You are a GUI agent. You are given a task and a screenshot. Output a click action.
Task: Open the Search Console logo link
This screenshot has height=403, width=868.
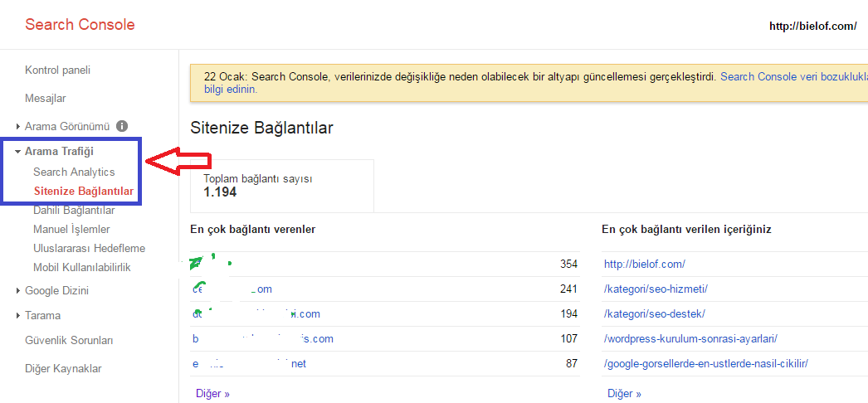click(80, 25)
